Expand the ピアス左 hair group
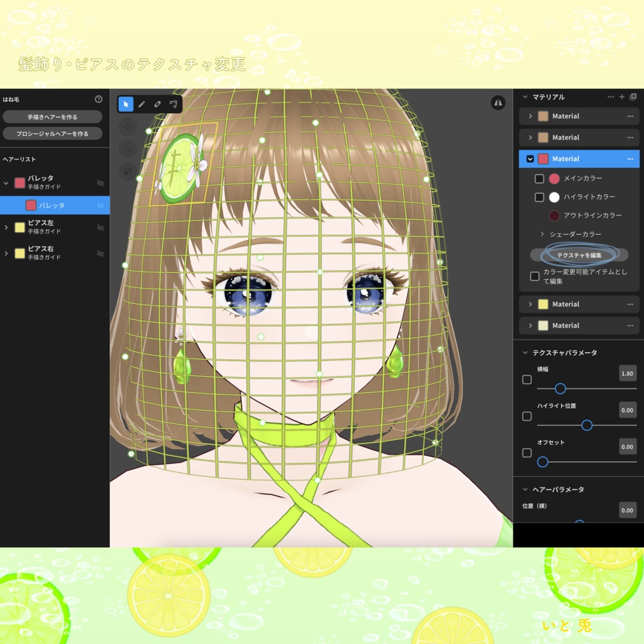 (8, 227)
